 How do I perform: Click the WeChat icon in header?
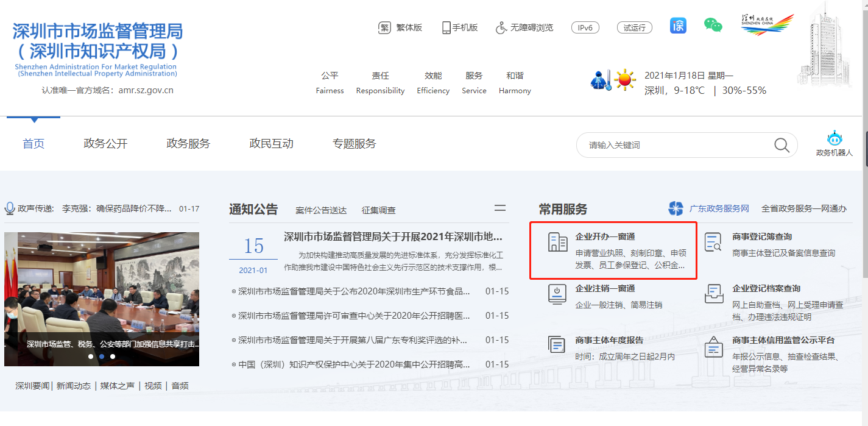[x=713, y=26]
